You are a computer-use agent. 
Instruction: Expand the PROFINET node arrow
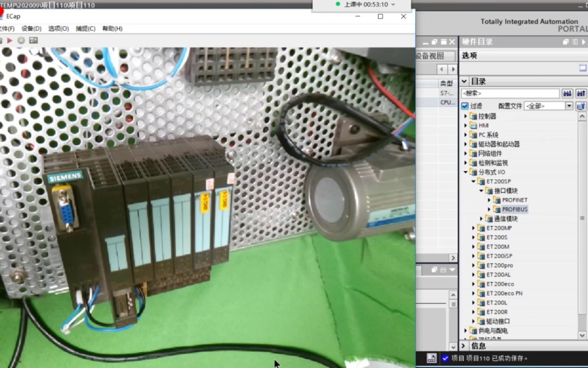(x=489, y=200)
